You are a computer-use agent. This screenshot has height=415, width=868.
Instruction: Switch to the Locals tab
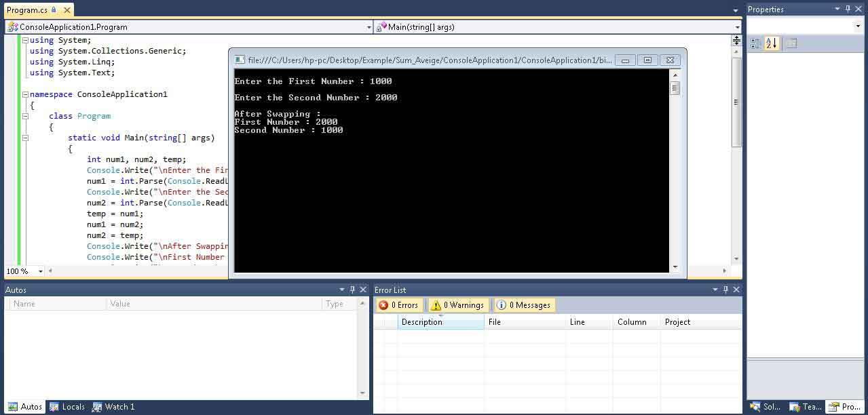(67, 407)
